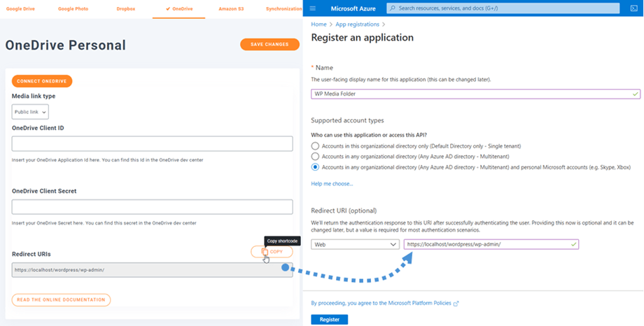The width and height of the screenshot is (644, 326).
Task: Click external link icon after Platform Policies
Action: [456, 304]
